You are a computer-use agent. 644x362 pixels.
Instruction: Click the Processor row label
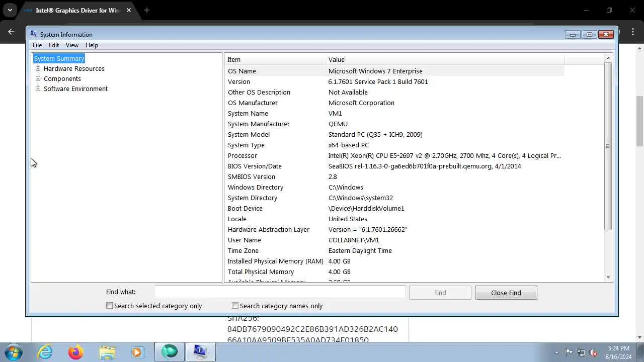[x=242, y=155]
